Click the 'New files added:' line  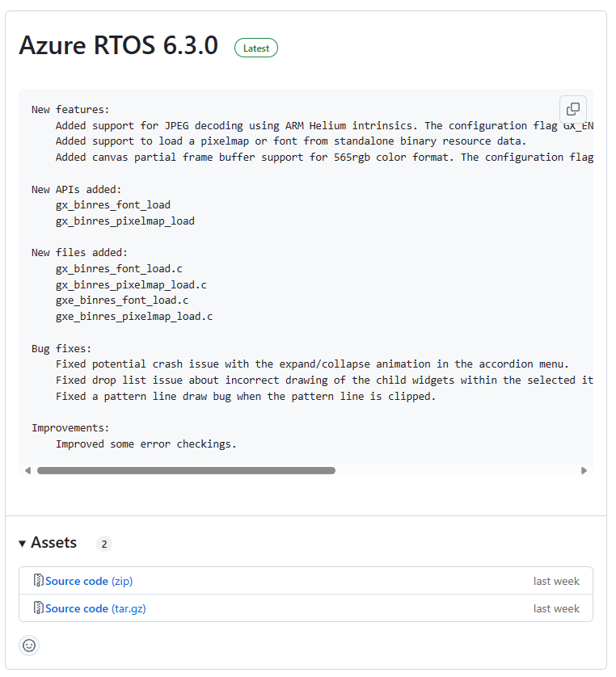(x=79, y=253)
